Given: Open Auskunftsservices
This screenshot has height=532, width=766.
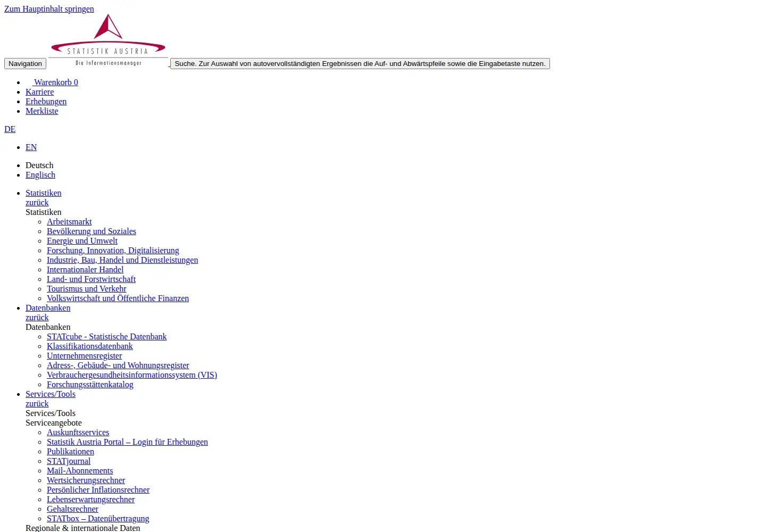Looking at the screenshot, I should click(78, 433).
